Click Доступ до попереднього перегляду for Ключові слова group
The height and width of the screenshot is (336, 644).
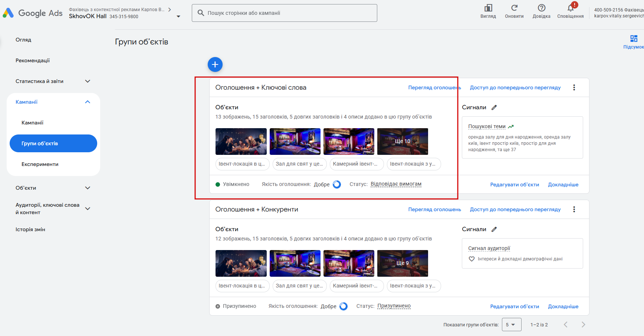(x=515, y=87)
